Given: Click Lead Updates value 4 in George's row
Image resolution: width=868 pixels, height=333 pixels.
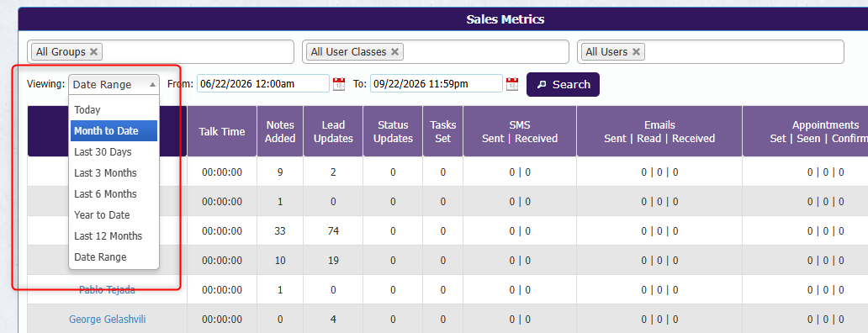Looking at the screenshot, I should [333, 320].
